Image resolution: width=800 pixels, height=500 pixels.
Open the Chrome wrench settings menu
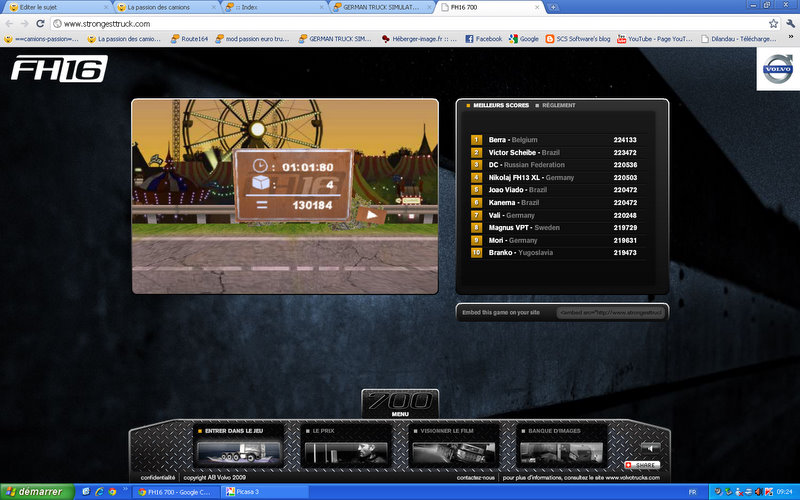coord(790,23)
